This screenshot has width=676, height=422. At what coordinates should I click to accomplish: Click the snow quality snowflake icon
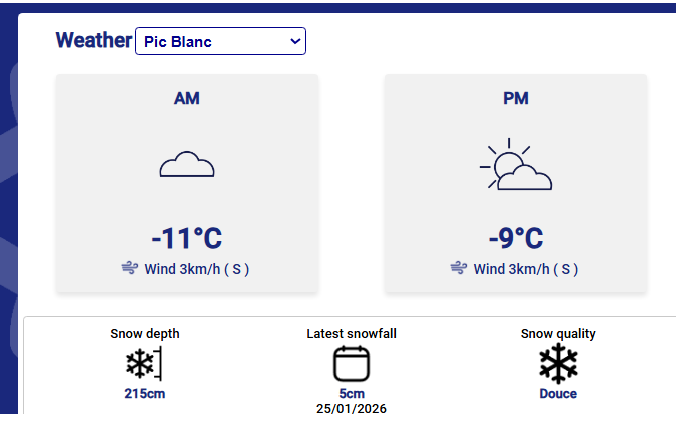pyautogui.click(x=558, y=364)
